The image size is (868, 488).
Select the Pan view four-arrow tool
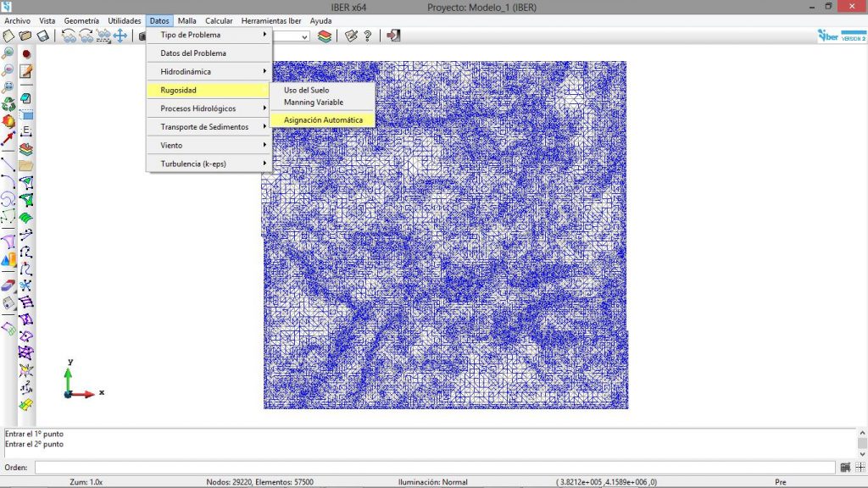point(120,36)
